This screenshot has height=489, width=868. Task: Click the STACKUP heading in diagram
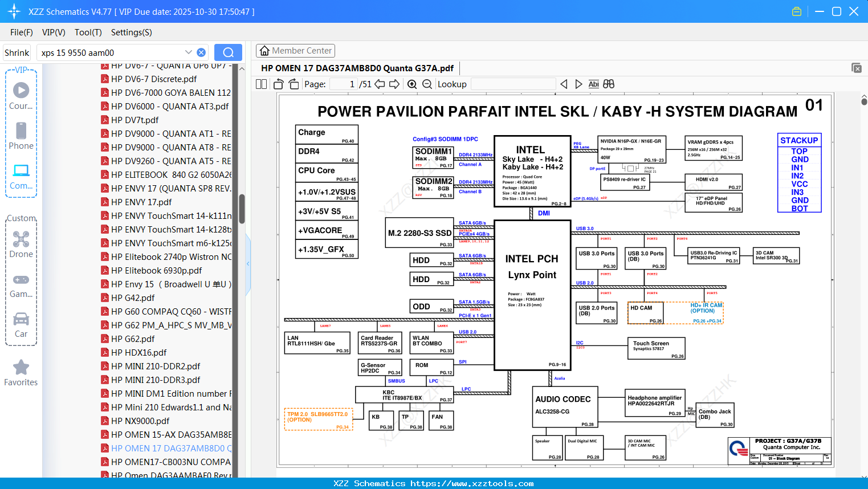point(799,140)
